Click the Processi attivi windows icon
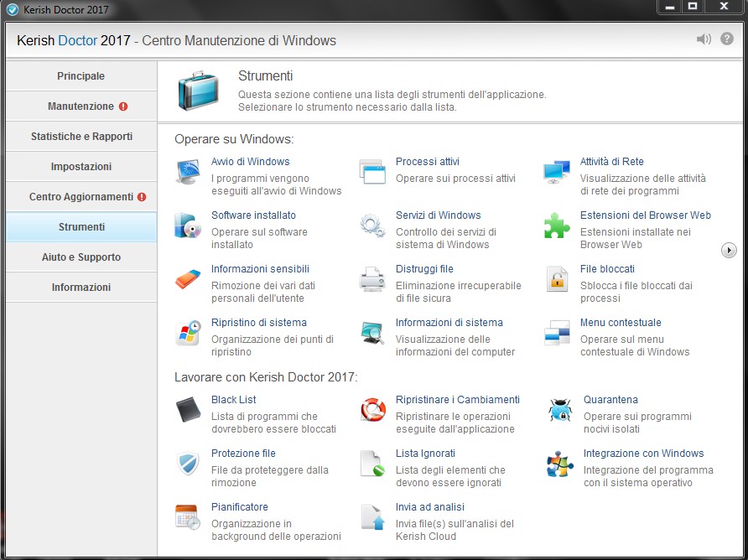The width and height of the screenshot is (748, 560). pyautogui.click(x=372, y=172)
